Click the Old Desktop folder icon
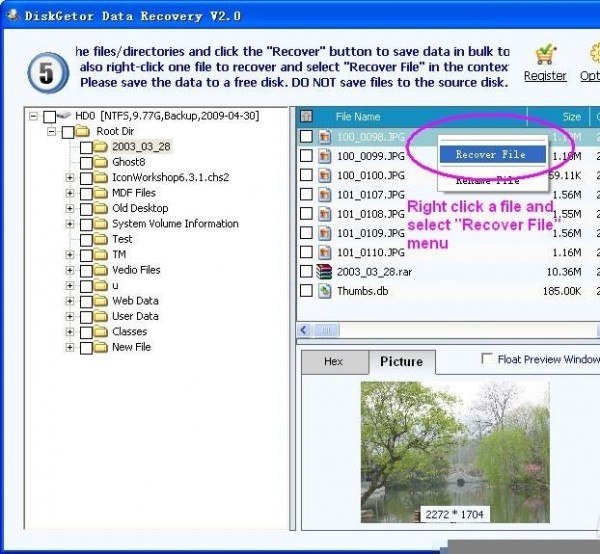This screenshot has width=600, height=554. [100, 209]
